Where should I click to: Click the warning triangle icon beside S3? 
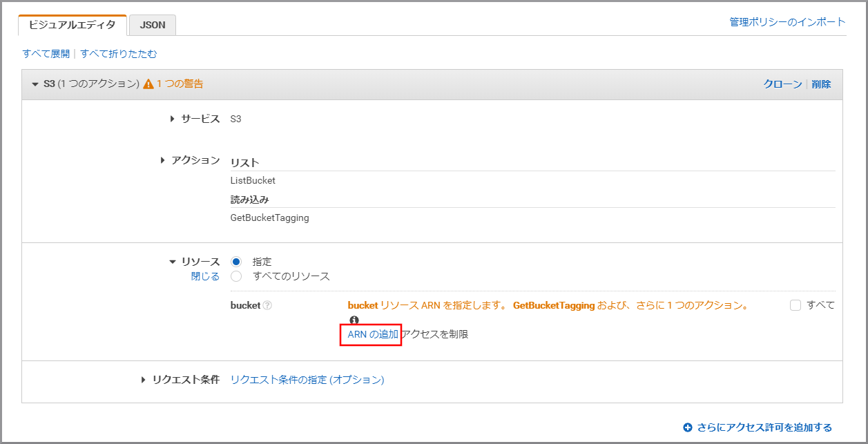148,84
